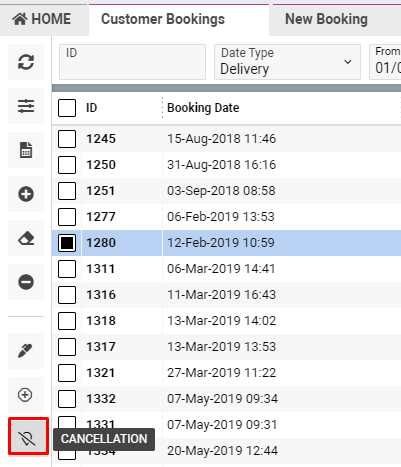Click the spreadsheet export file icon
The height and width of the screenshot is (467, 401).
point(26,150)
